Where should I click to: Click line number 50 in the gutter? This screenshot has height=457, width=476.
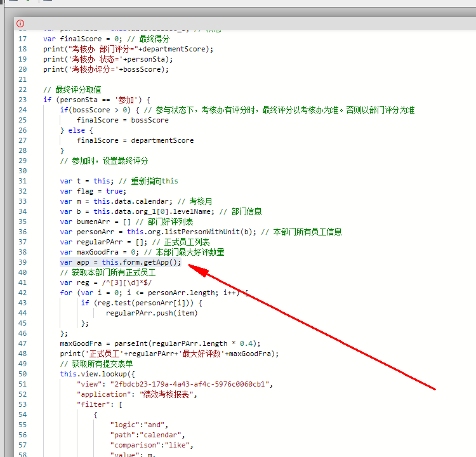click(x=22, y=374)
